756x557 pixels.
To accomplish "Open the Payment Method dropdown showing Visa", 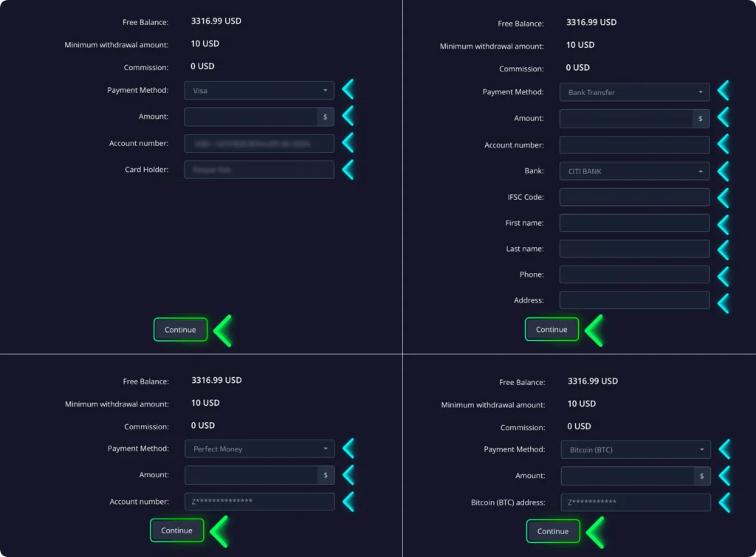I will coord(258,89).
